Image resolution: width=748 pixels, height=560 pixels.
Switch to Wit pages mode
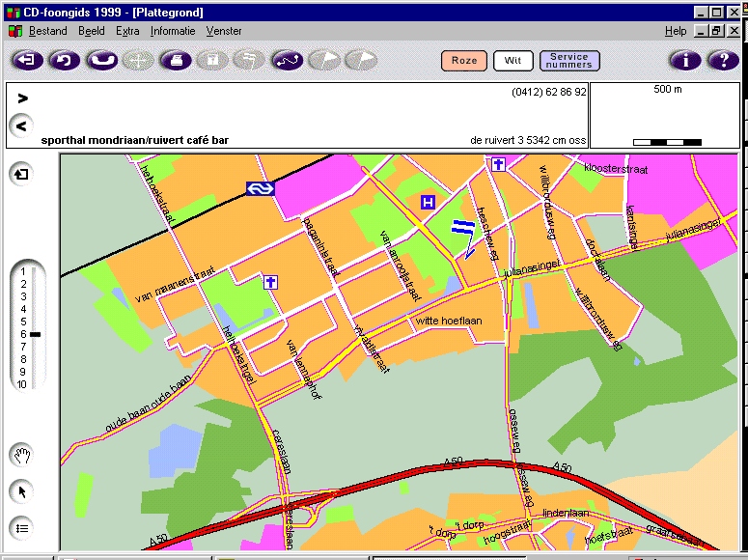click(513, 61)
